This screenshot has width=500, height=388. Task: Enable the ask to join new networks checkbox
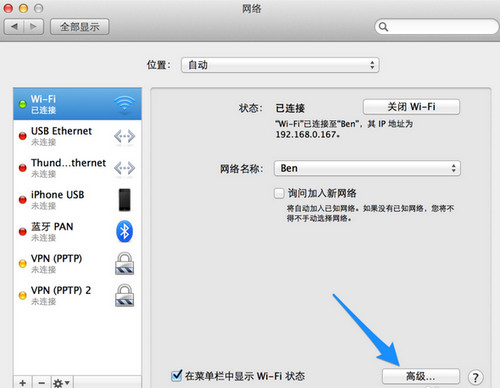279,193
